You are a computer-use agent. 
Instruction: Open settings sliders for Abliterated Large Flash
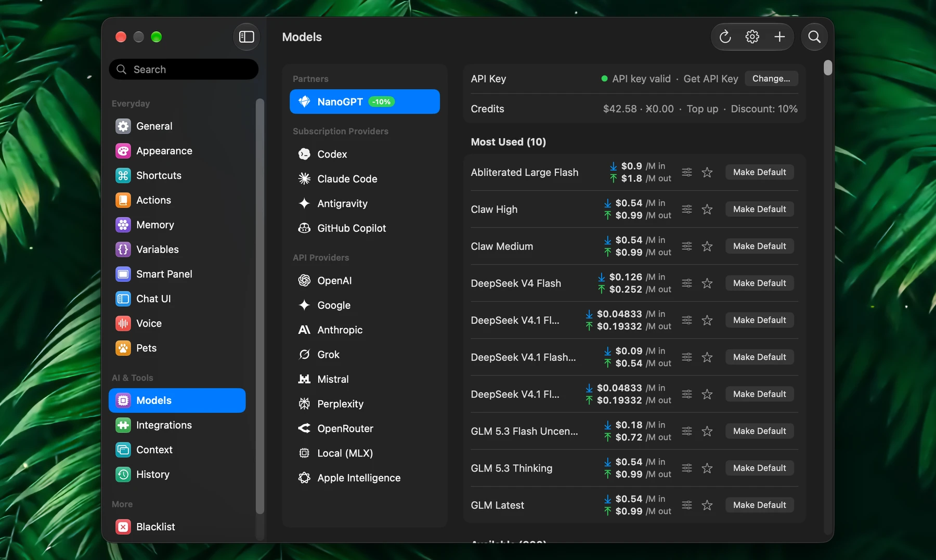687,172
